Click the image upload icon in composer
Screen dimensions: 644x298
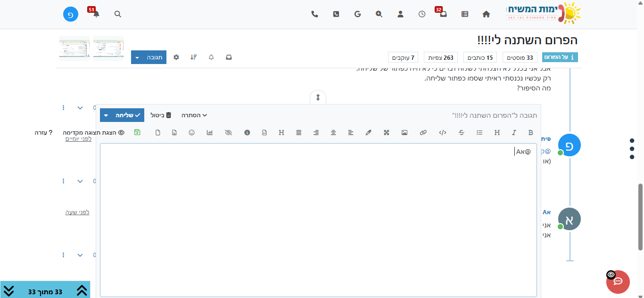(x=405, y=133)
